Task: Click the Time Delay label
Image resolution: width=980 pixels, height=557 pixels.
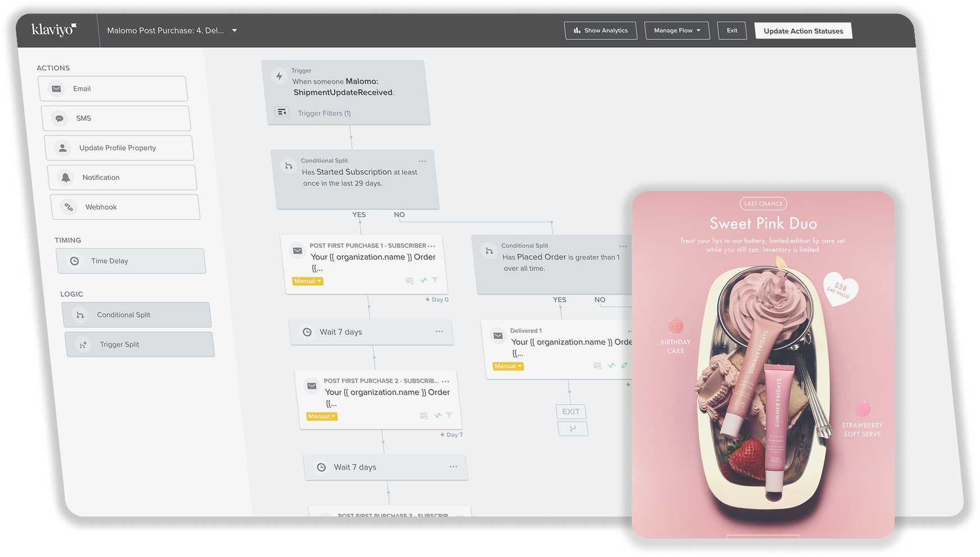Action: click(110, 261)
